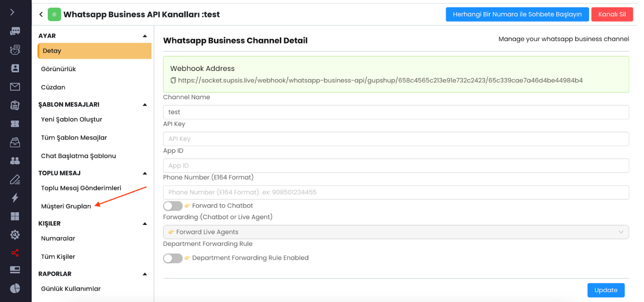
Task: Open the credit card icon in sidebar
Action: 15,270
